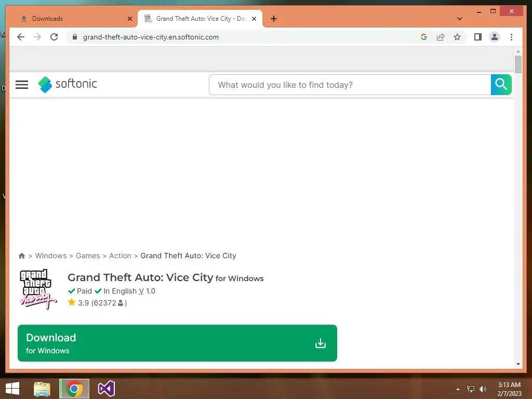Submit search with magnifier button

click(501, 85)
